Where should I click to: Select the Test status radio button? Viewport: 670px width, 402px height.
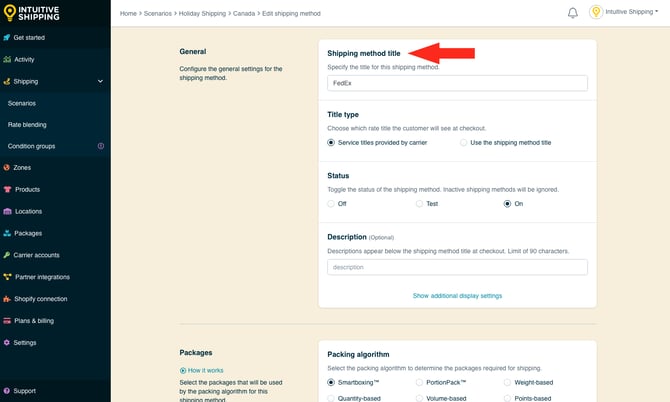tap(420, 204)
